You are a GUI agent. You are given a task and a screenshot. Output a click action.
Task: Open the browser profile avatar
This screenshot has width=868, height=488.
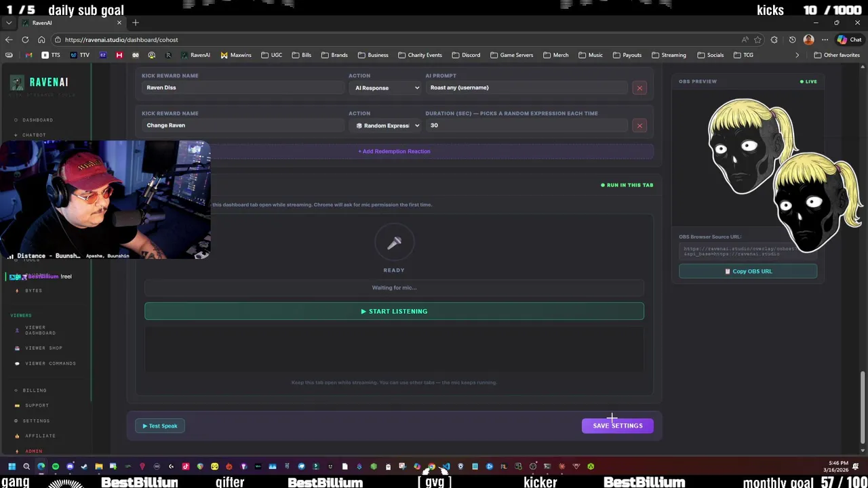click(808, 39)
